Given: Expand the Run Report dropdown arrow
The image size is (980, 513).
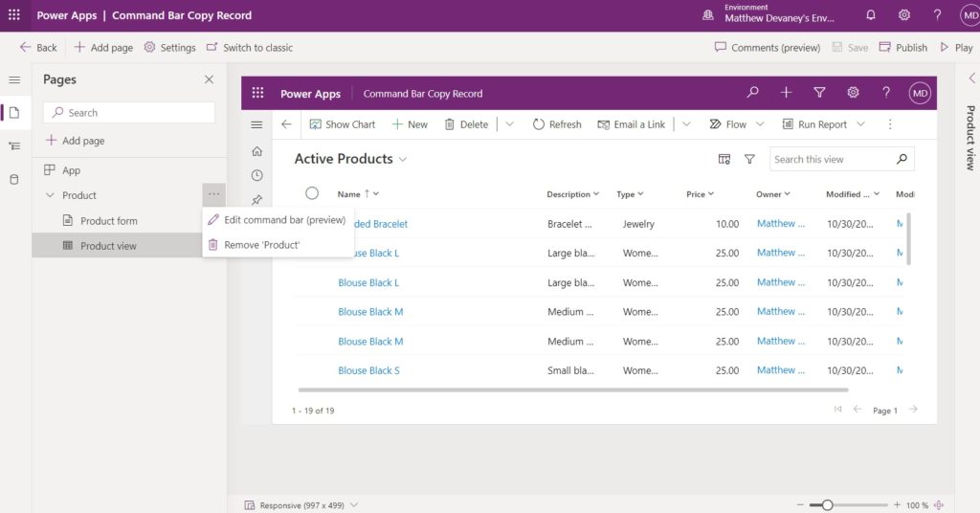Looking at the screenshot, I should tap(860, 124).
